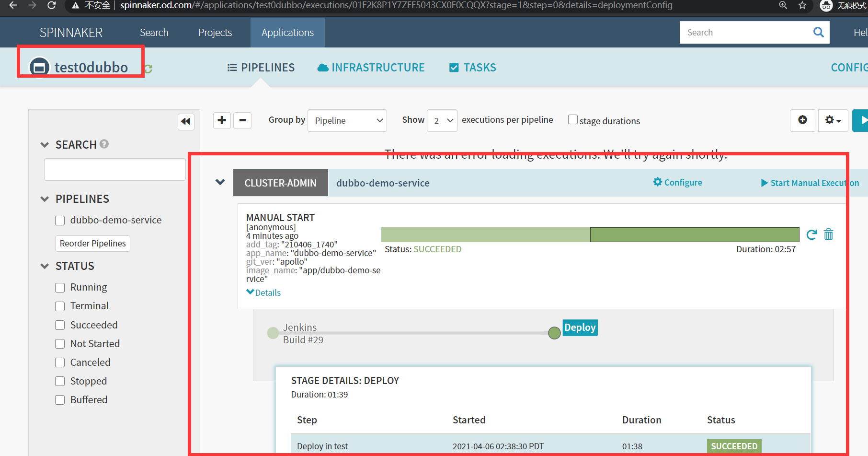Click the Reorder Pipelines button
This screenshot has width=868, height=456.
(x=92, y=244)
